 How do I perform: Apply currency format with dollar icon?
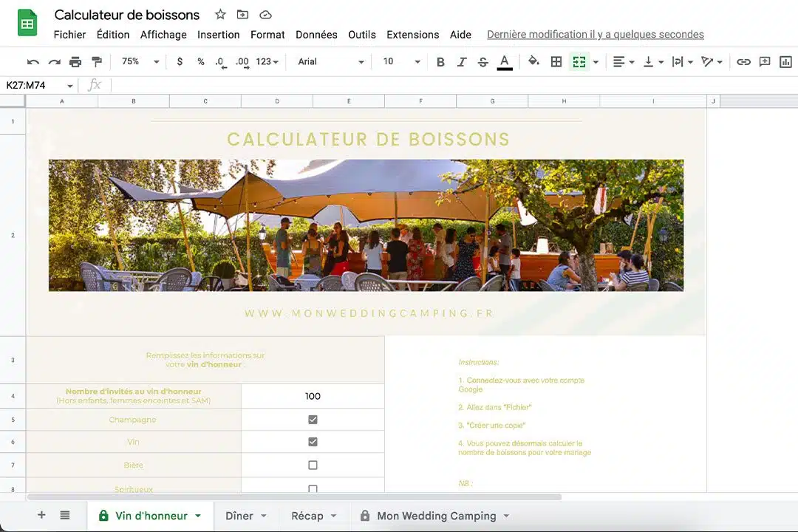coord(180,61)
